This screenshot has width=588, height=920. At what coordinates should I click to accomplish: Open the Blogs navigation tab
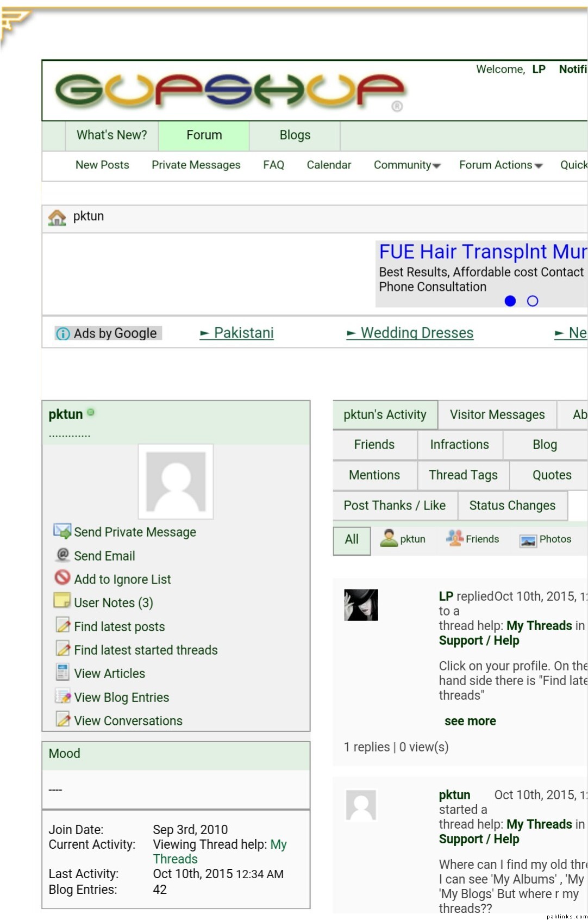click(295, 135)
